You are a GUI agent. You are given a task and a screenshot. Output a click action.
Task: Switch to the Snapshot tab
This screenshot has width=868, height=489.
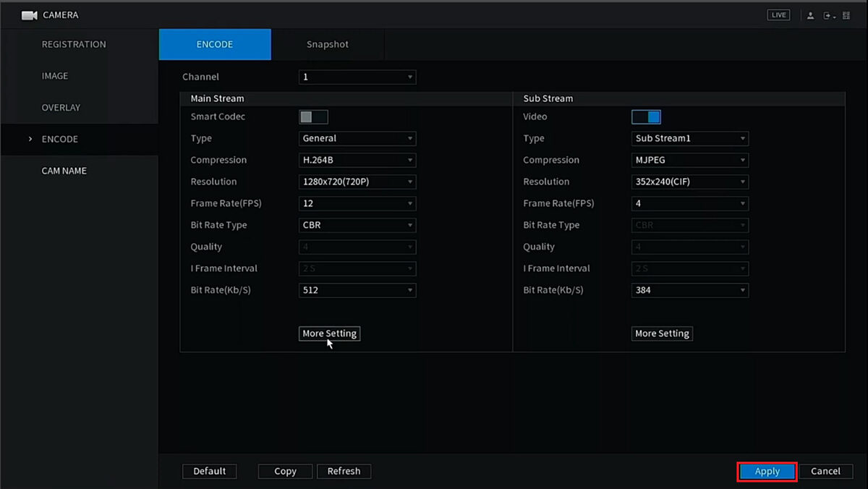click(x=328, y=44)
